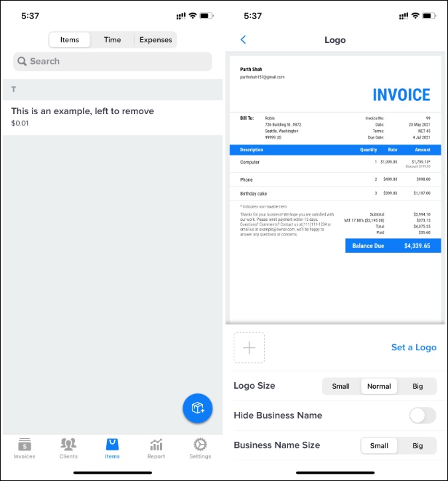Image resolution: width=448 pixels, height=481 pixels.
Task: Toggle the Hide Business Name switch
Action: 423,415
